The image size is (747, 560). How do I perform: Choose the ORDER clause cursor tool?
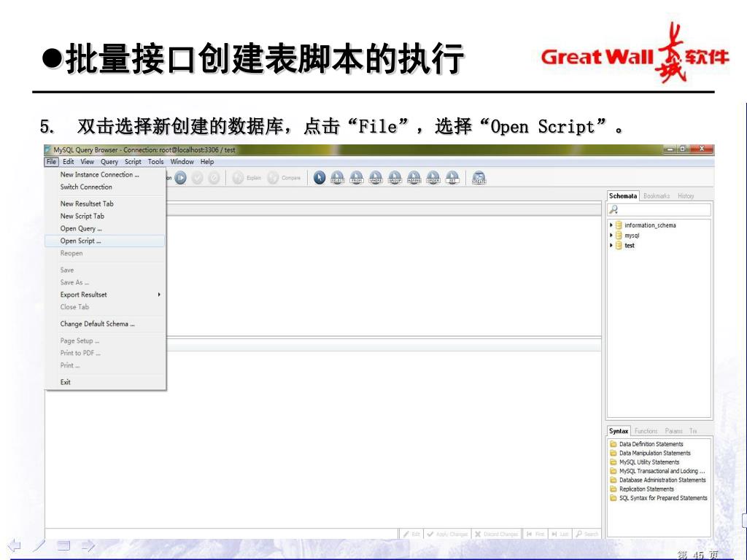point(433,178)
